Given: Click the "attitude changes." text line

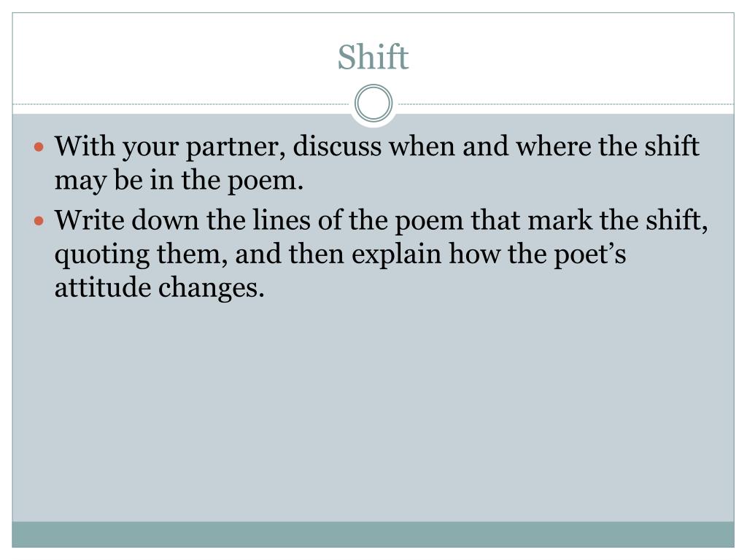Looking at the screenshot, I should pos(159,289).
